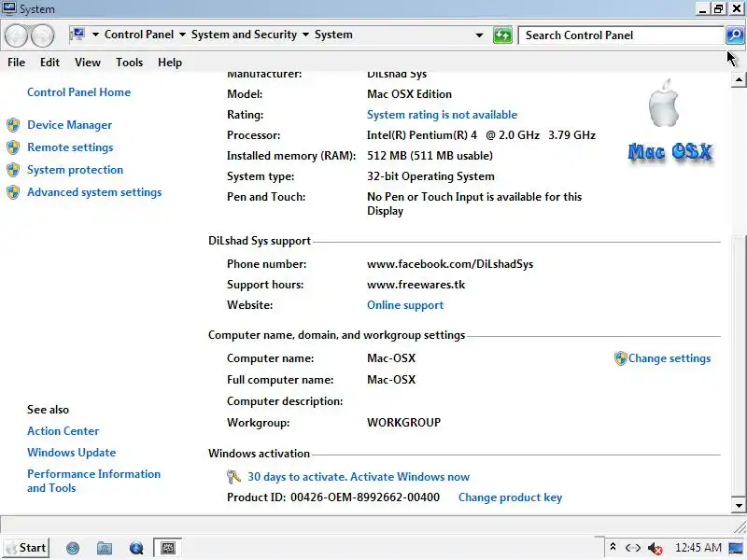Open the View menu
Image resolution: width=747 pixels, height=560 pixels.
[x=88, y=63]
